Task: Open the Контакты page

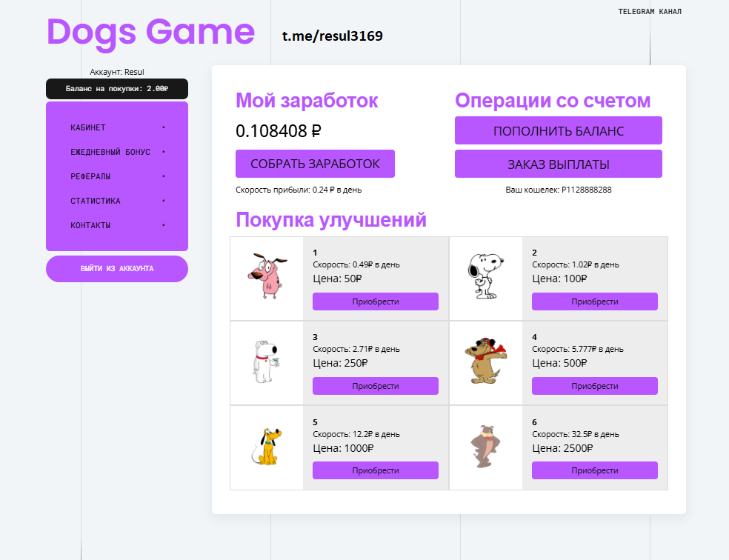Action: tap(117, 225)
